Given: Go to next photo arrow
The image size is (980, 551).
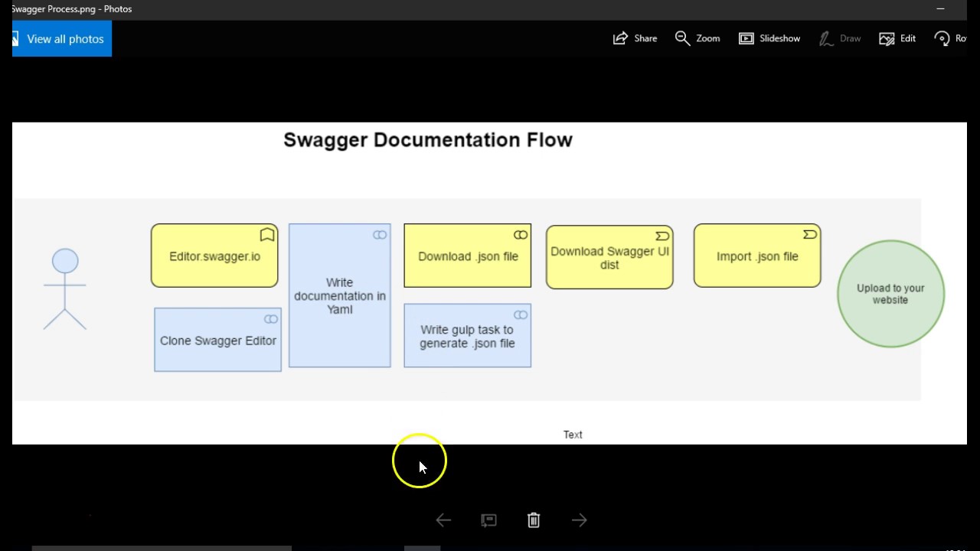Looking at the screenshot, I should click(580, 520).
